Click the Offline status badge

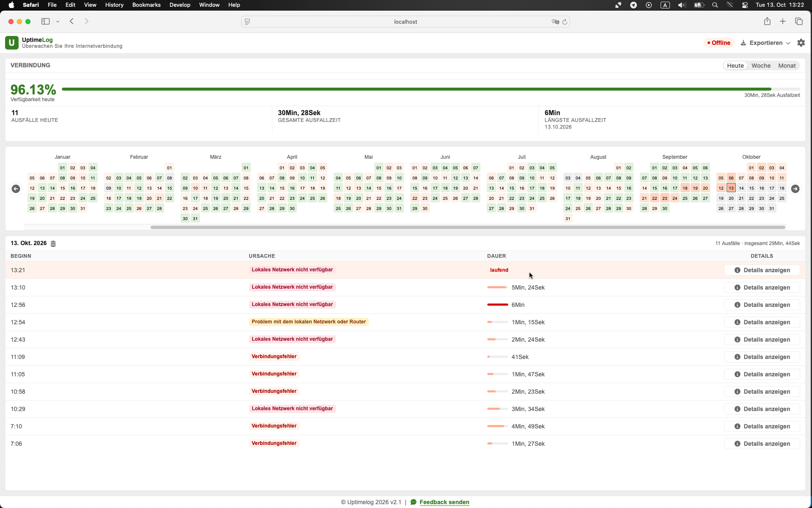coord(719,43)
